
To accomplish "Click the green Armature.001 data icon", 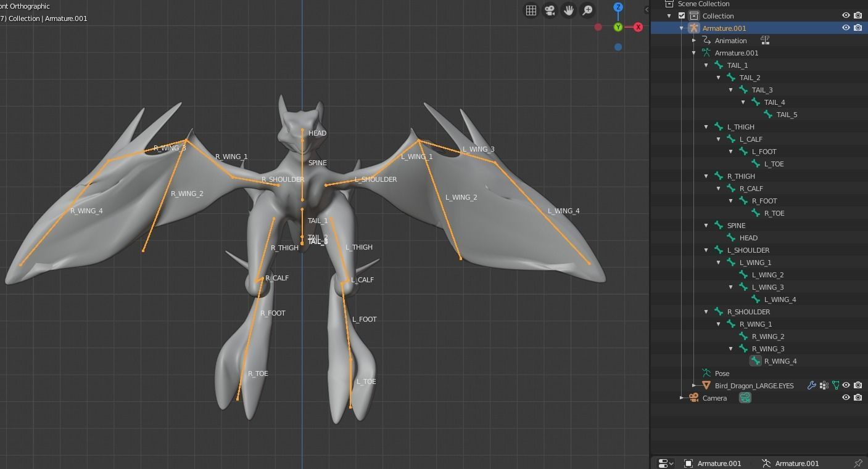I will [706, 53].
